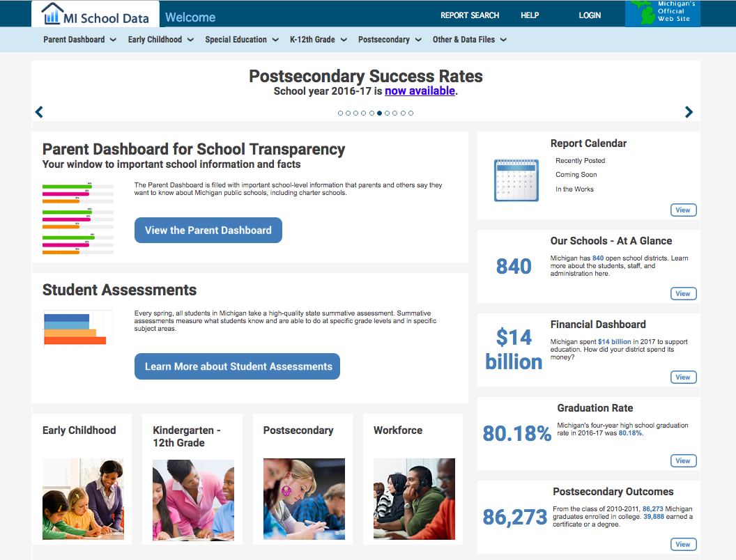The image size is (736, 560).
Task: Click the calendar icon in Report Calendar panel
Action: (x=516, y=178)
